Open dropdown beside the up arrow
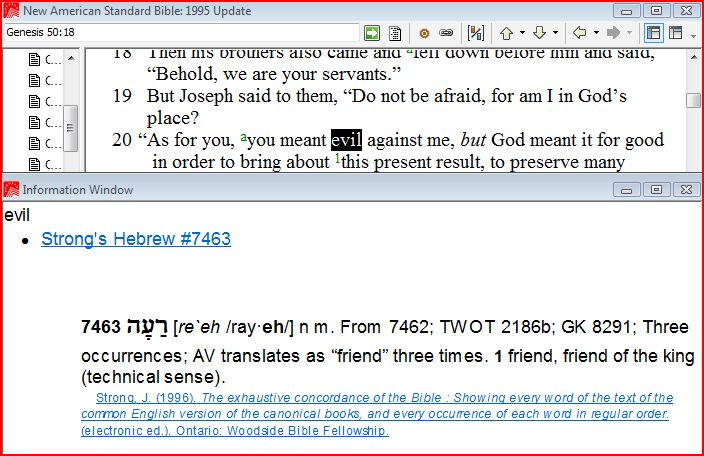The width and height of the screenshot is (704, 456). (x=522, y=33)
